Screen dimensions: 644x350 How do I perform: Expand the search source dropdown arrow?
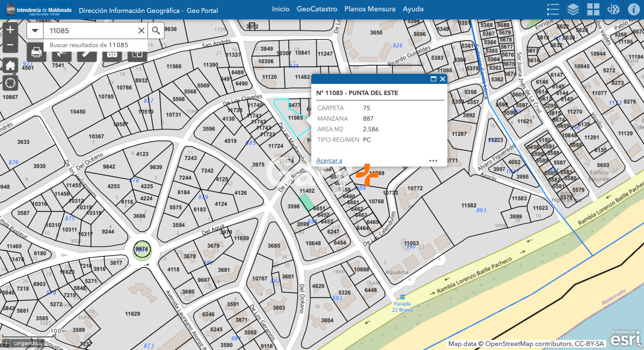click(x=35, y=31)
